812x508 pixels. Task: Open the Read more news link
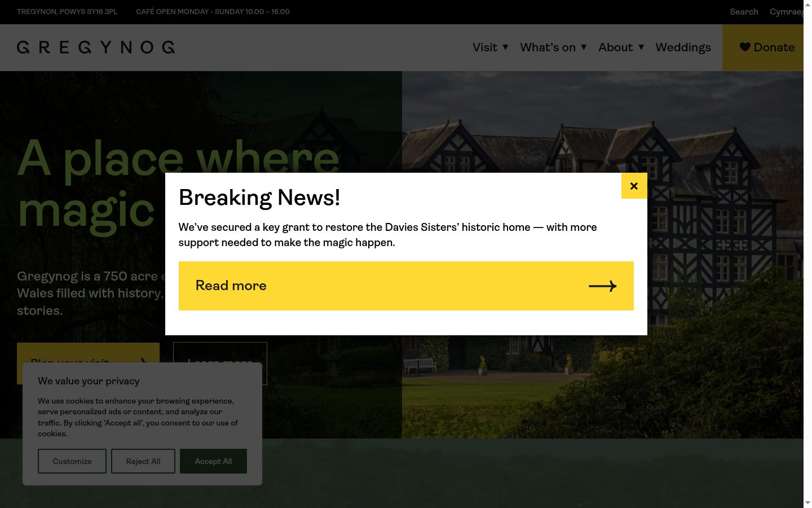[x=406, y=286]
